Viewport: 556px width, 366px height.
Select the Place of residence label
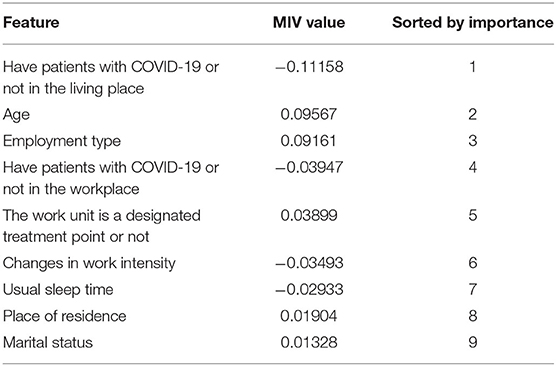(65, 316)
